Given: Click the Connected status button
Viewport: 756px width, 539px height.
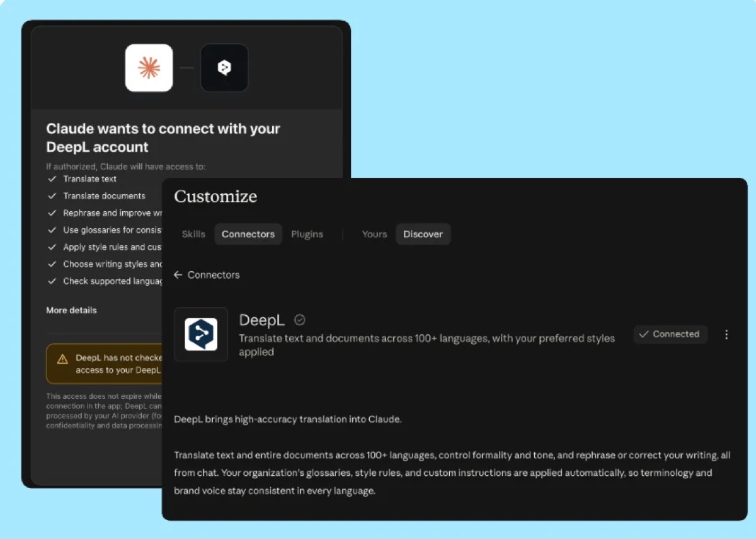Looking at the screenshot, I should (x=670, y=334).
